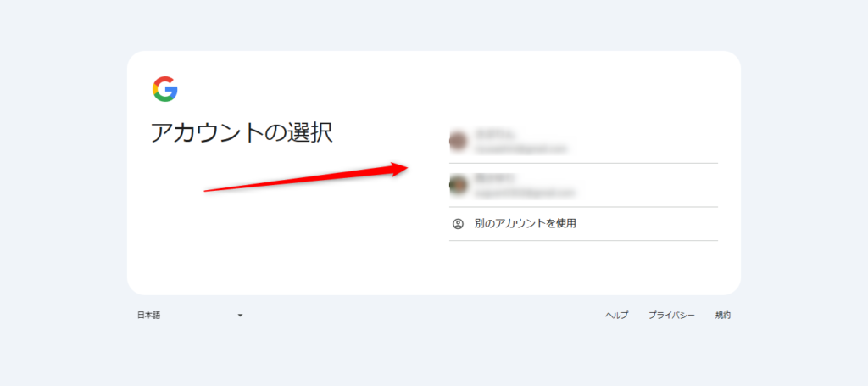This screenshot has width=868, height=386.
Task: Click the red arrow annotation
Action: tap(306, 176)
